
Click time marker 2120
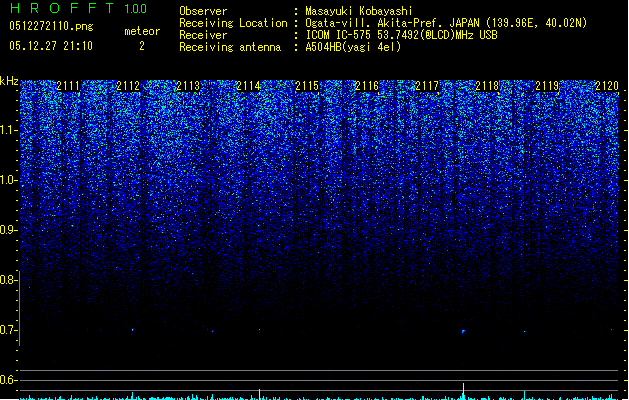607,86
